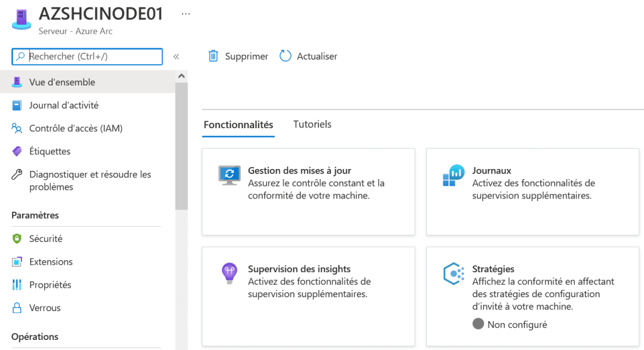Click the Stratégies hexagon icon

453,274
